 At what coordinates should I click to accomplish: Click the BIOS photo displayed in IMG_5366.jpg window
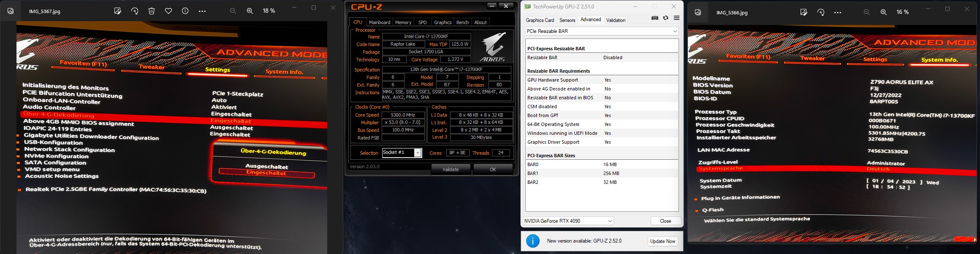point(832,133)
